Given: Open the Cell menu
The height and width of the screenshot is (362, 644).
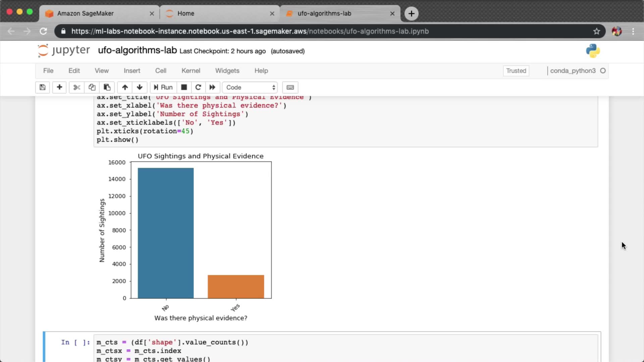Looking at the screenshot, I should 161,71.
